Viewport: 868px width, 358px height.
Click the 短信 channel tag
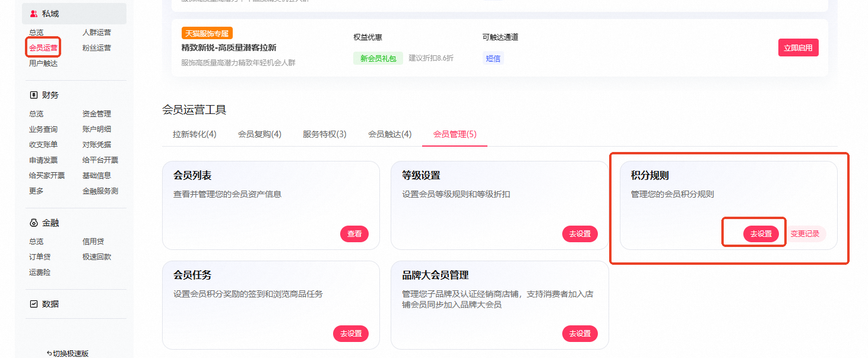coord(493,58)
